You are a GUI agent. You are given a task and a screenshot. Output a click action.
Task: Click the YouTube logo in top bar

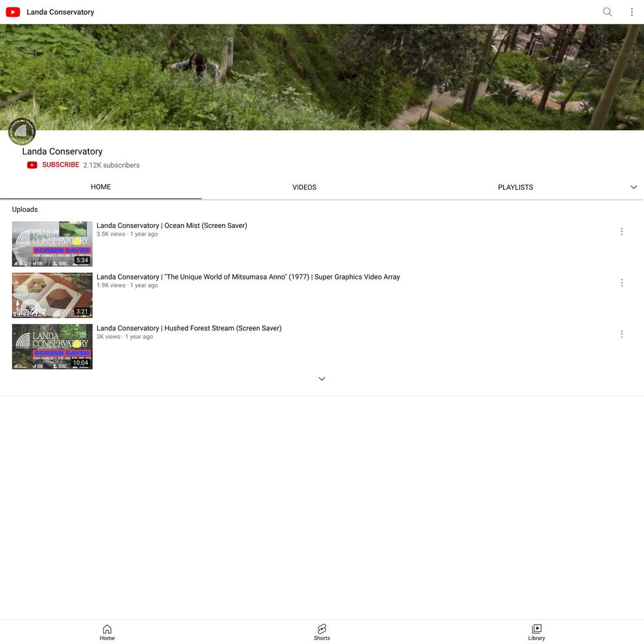13,12
